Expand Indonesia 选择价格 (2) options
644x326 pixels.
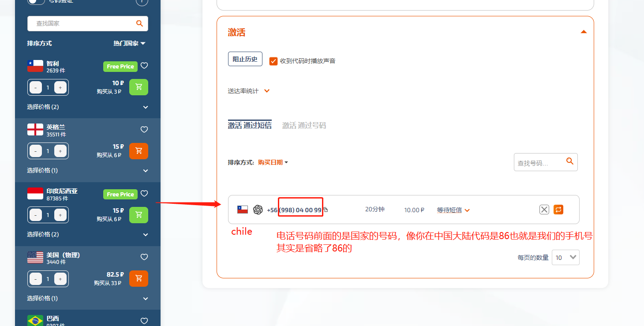[146, 235]
